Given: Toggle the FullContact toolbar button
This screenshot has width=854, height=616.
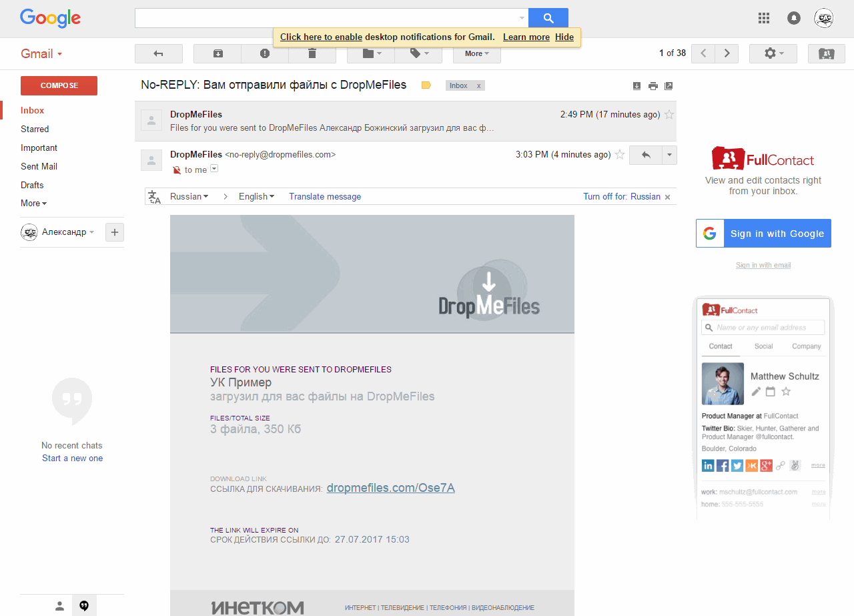Looking at the screenshot, I should (x=826, y=53).
